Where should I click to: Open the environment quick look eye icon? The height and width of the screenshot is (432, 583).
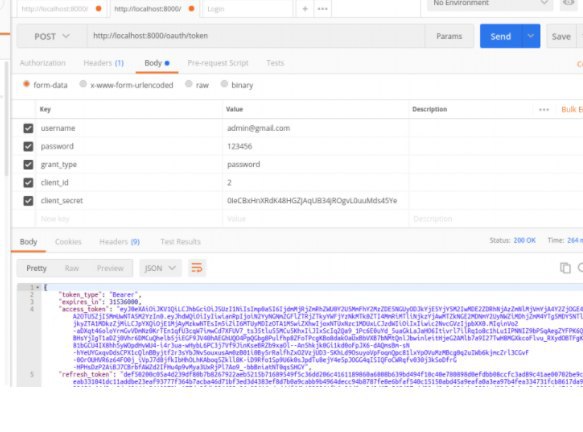569,3
